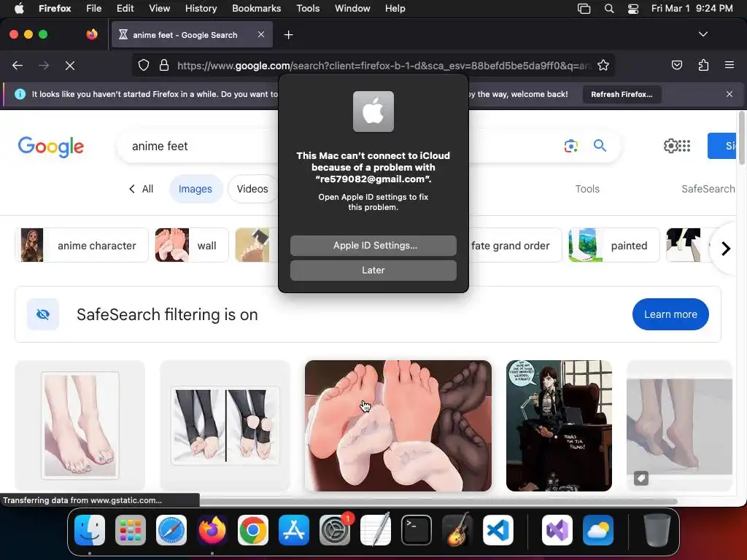Open the Pocket save icon
747x560 pixels.
click(x=676, y=65)
